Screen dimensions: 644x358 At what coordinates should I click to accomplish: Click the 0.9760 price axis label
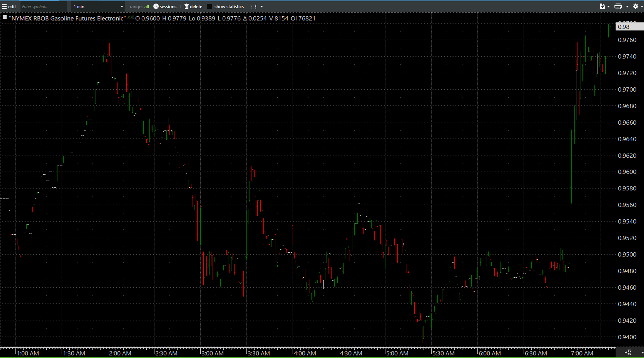click(x=627, y=40)
